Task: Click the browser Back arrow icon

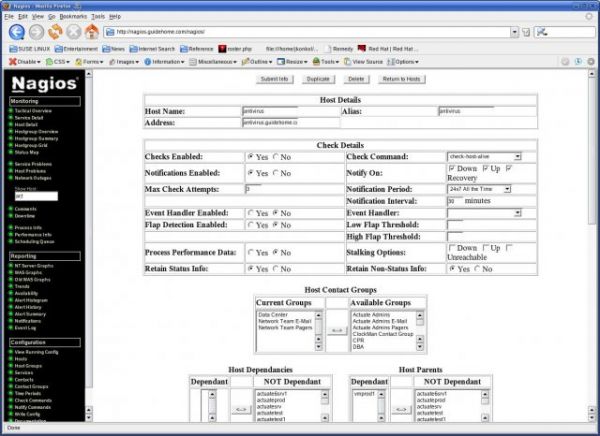Action: coord(17,32)
